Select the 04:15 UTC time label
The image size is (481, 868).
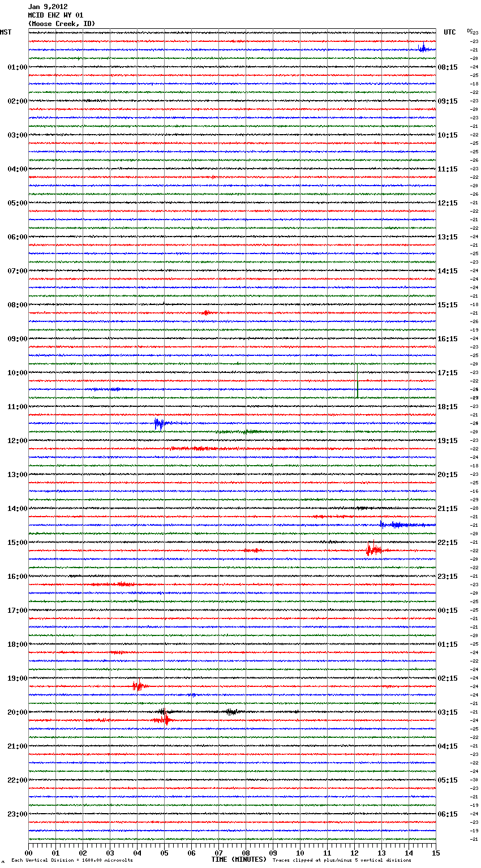448,746
